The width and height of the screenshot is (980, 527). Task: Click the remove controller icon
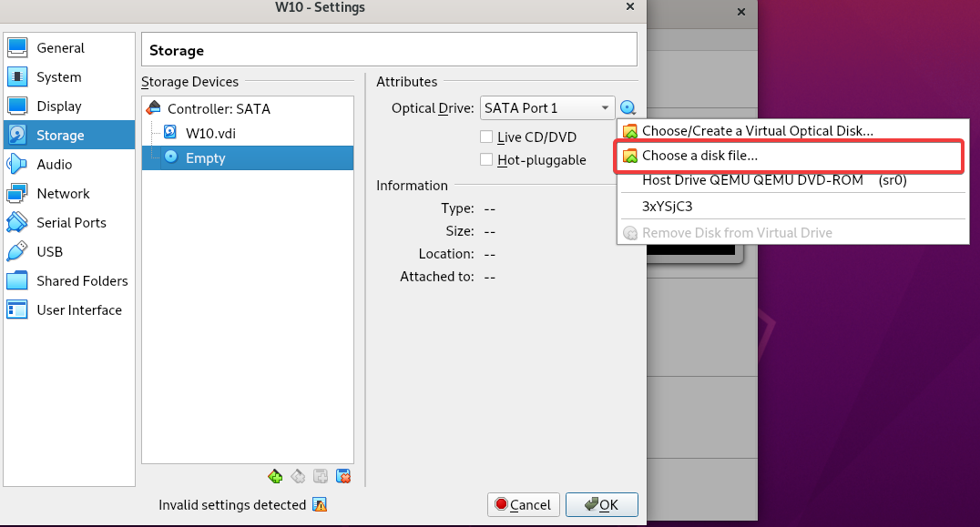[x=298, y=476]
